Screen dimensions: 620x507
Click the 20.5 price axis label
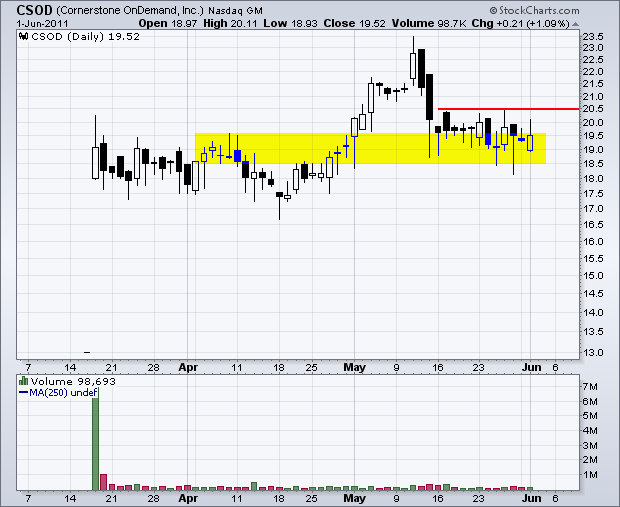(x=593, y=109)
